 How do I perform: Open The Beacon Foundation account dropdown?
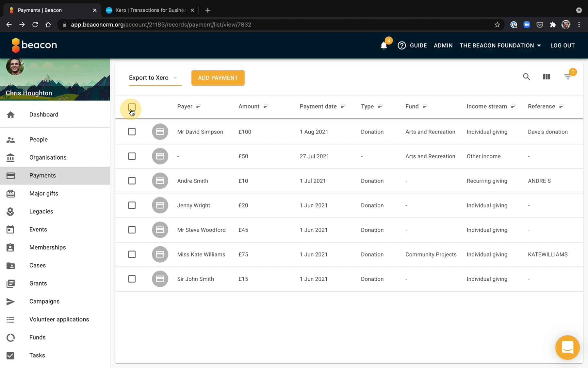pos(500,45)
